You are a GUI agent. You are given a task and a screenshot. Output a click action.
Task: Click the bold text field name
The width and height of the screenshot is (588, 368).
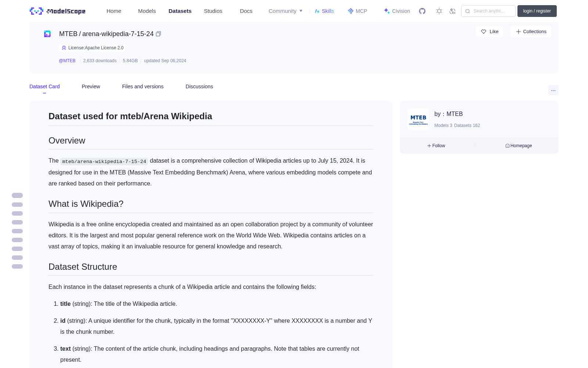(x=65, y=349)
